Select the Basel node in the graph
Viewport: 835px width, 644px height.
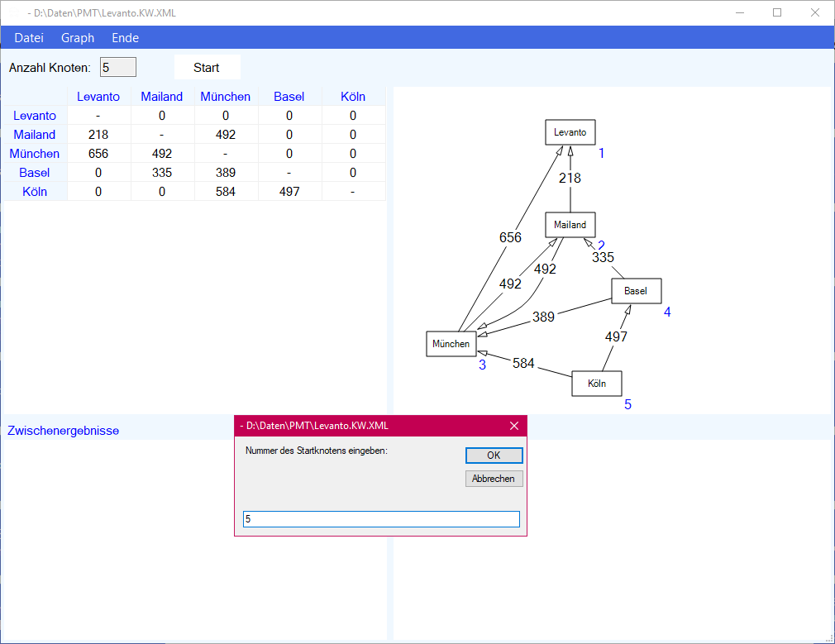pos(636,291)
